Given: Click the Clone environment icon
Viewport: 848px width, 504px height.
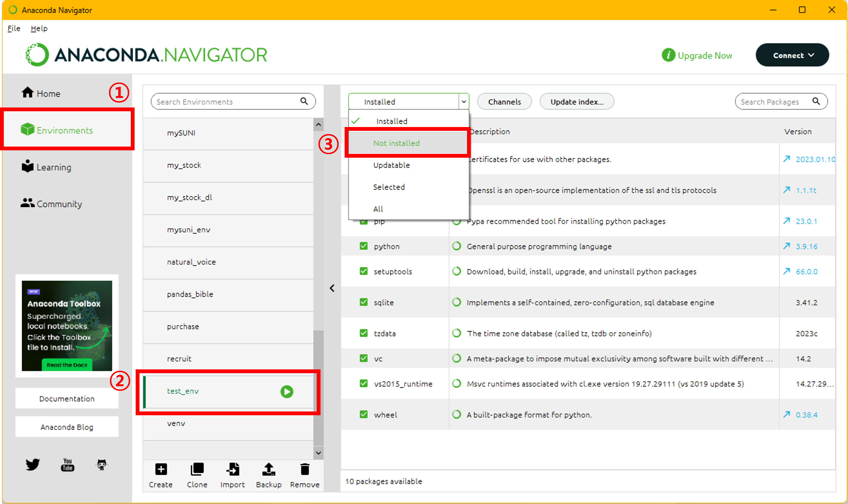Looking at the screenshot, I should (x=197, y=469).
